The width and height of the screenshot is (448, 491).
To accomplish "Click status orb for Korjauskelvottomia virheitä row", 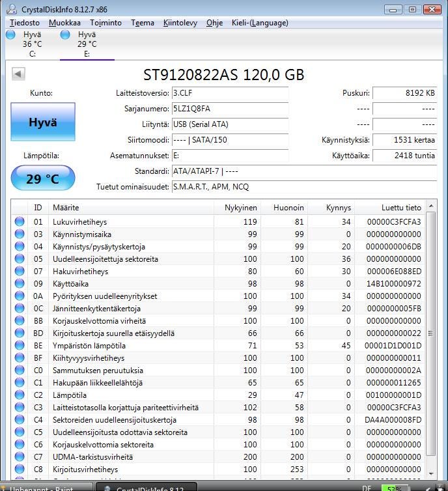I will coord(20,320).
